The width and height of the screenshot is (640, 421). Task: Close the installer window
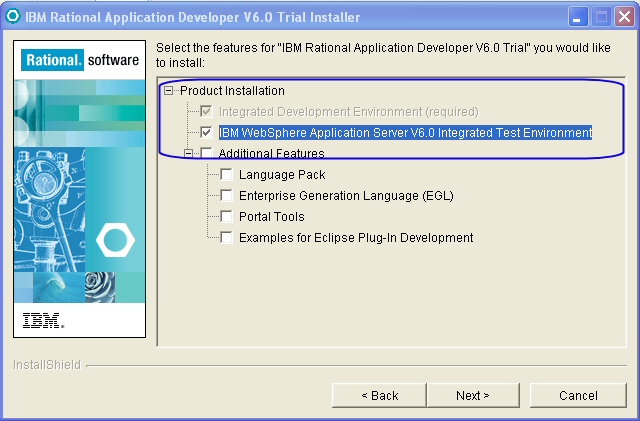tap(624, 17)
